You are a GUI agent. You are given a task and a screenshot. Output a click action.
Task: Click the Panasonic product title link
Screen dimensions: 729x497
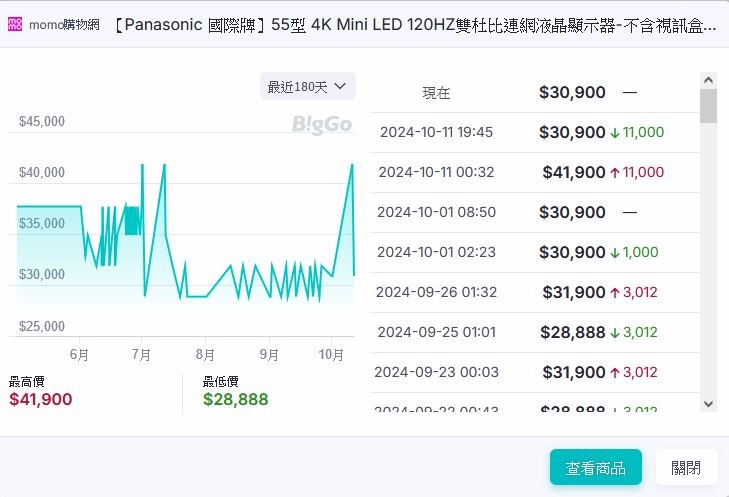416,24
